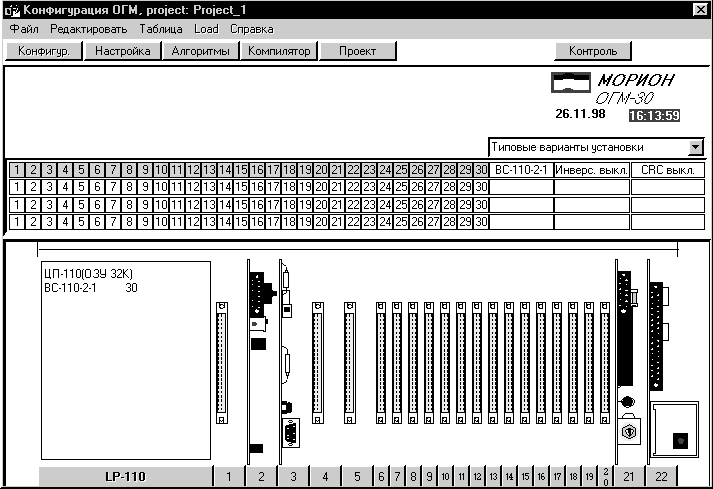
Task: Click the ВС-110-2-1 30 line in info box
Action: click(x=91, y=288)
